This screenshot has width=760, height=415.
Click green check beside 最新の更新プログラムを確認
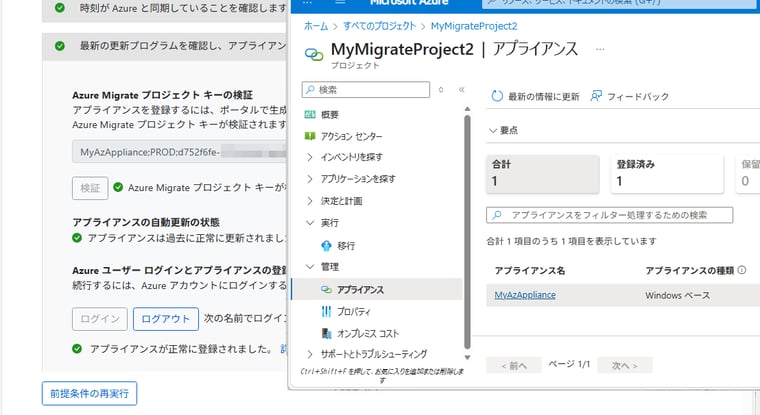pos(60,46)
